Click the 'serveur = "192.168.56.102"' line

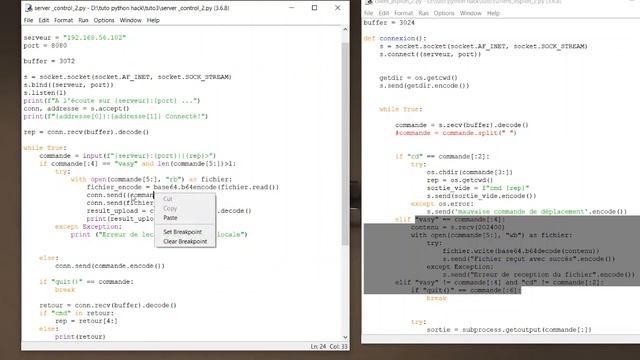[75, 38]
